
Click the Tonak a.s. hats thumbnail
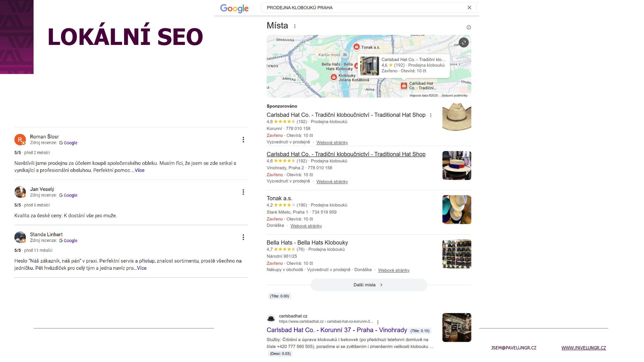(x=457, y=210)
